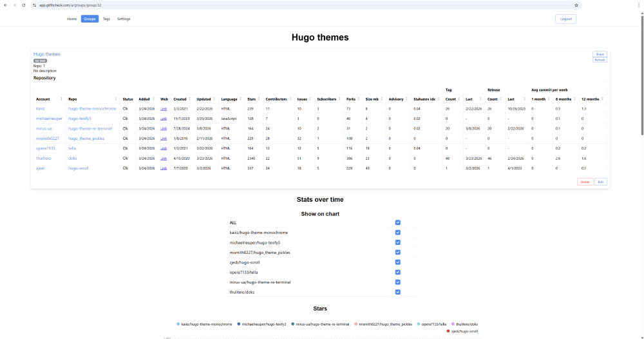Screen dimensions: 644x339
Task: Toggle kaiiz/hugo-theme-monochrome chart checkbox
Action: point(397,232)
